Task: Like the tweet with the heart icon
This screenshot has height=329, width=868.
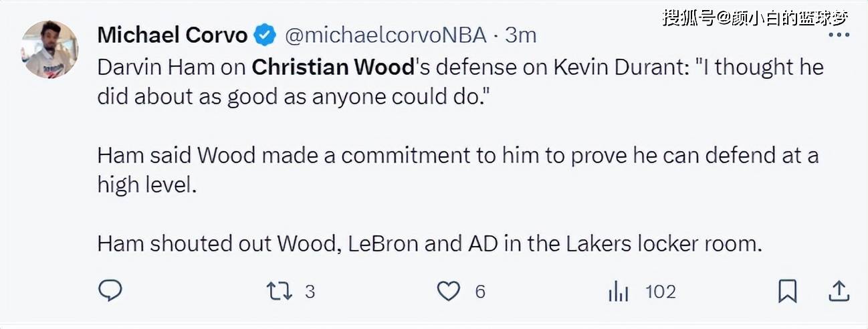Action: 449,291
